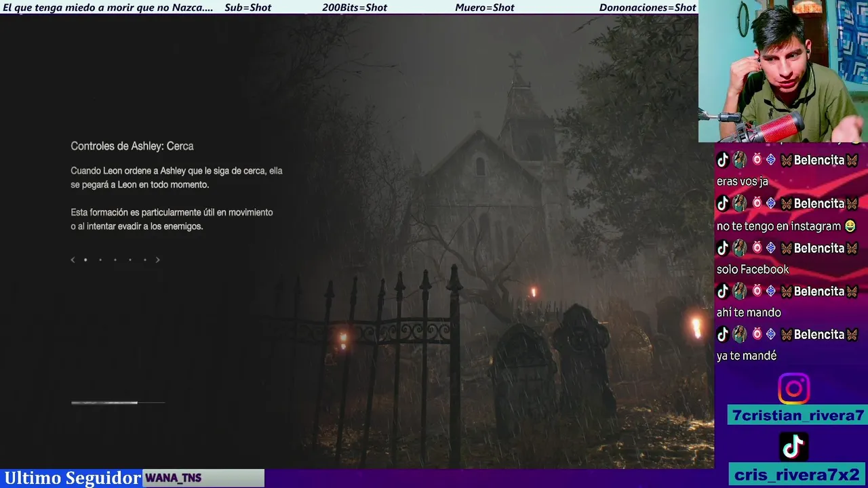868x488 pixels.
Task: Click pink badge on 'no te tengo en instagram' message
Action: click(x=757, y=203)
